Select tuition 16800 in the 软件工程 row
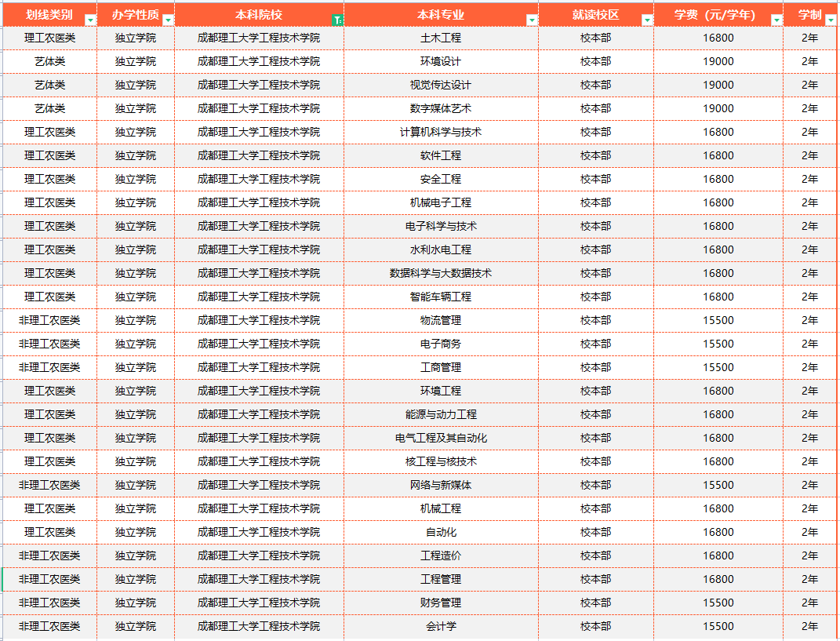 click(718, 156)
